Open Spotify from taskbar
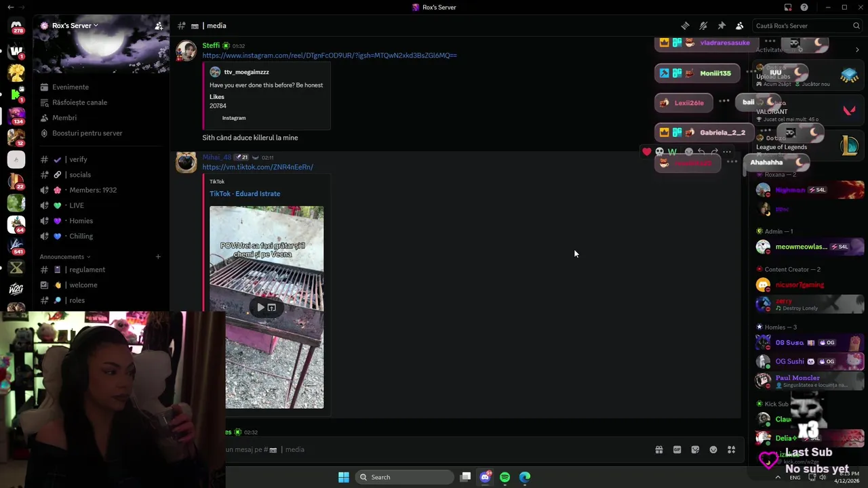This screenshot has height=488, width=868. (x=505, y=477)
